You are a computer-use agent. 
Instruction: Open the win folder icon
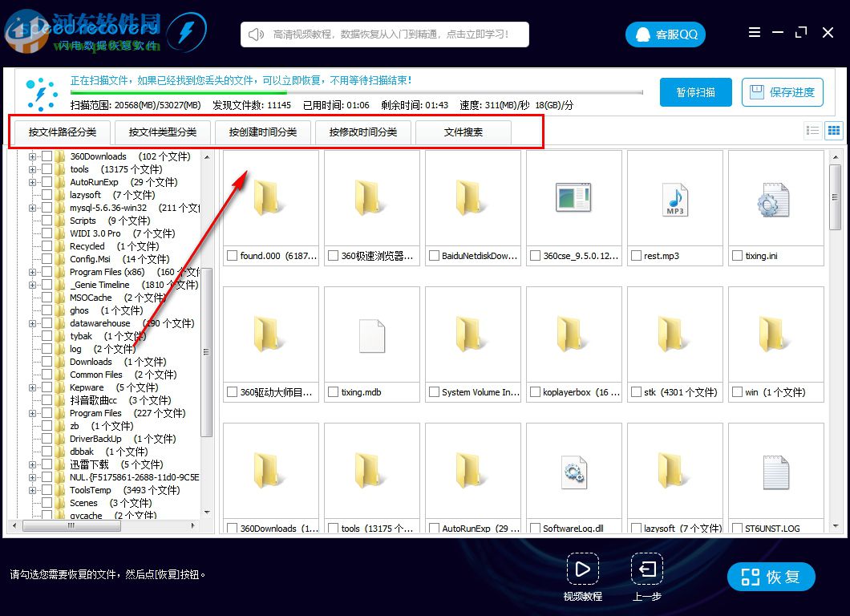(x=773, y=334)
